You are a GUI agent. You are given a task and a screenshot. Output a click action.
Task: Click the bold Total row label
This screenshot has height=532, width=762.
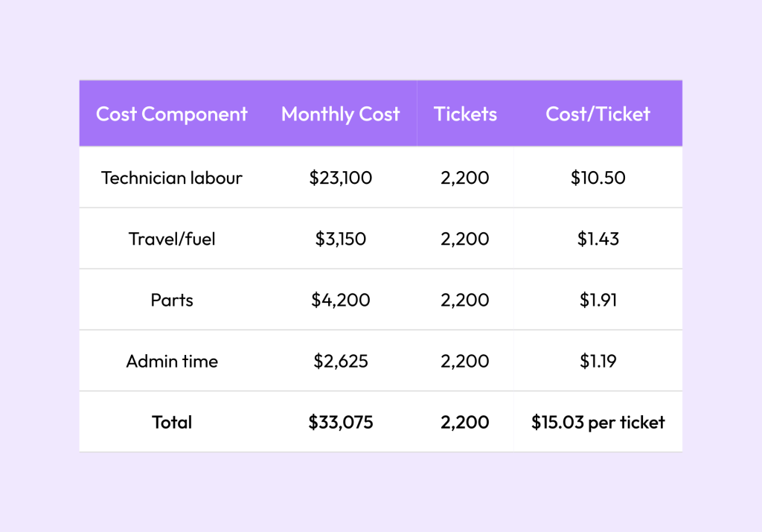point(172,422)
